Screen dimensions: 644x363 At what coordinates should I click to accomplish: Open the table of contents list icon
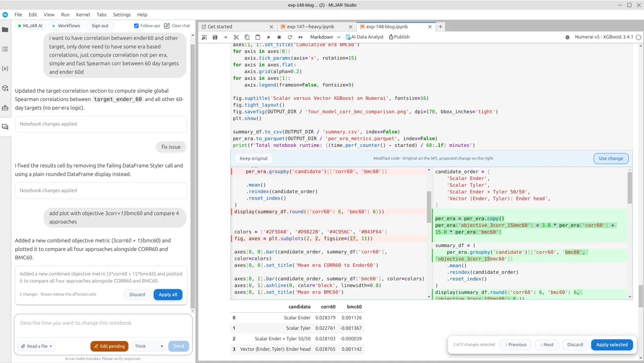(5, 49)
